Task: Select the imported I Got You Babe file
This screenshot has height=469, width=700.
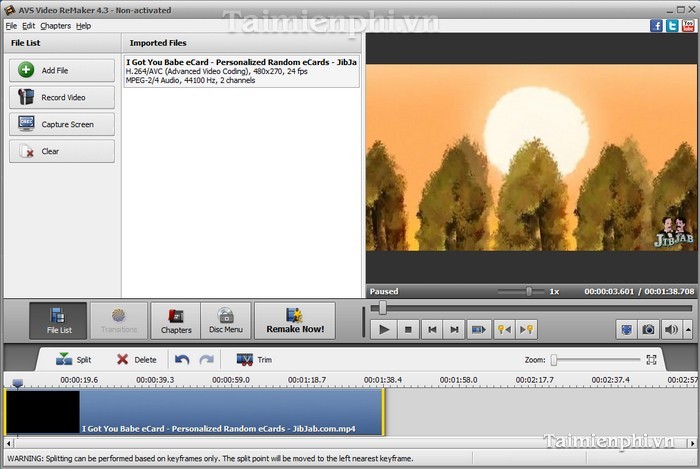Action: pyautogui.click(x=242, y=71)
